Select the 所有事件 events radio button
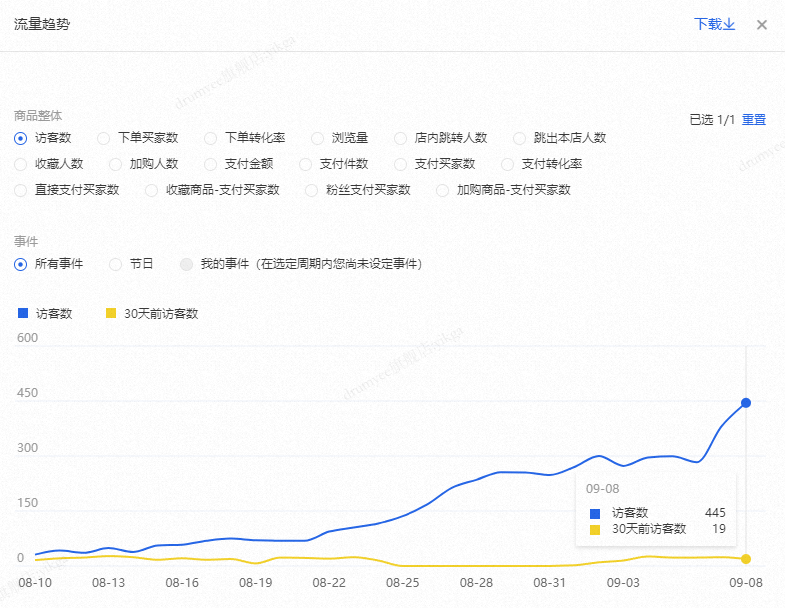 coord(21,264)
